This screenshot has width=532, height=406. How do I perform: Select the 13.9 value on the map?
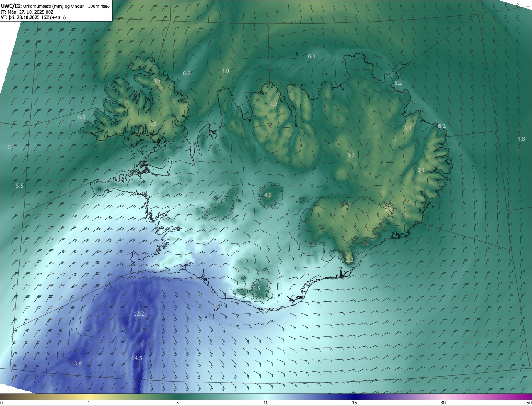tap(76, 363)
